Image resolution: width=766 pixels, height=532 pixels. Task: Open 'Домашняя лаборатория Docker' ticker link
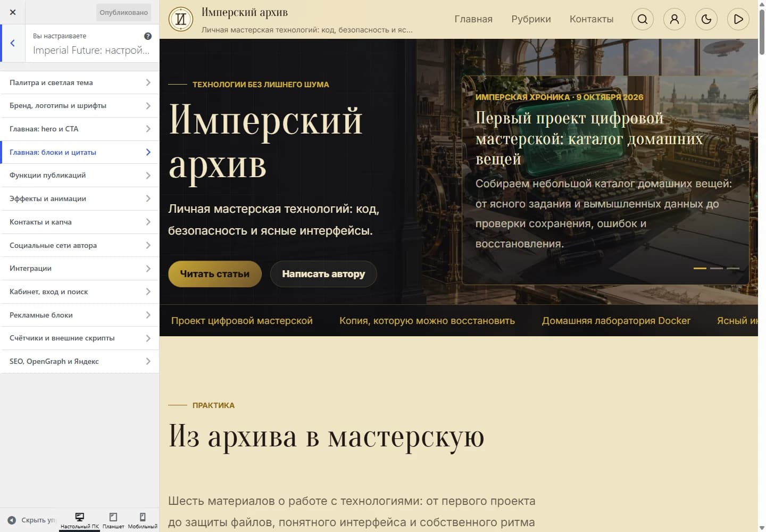click(616, 321)
